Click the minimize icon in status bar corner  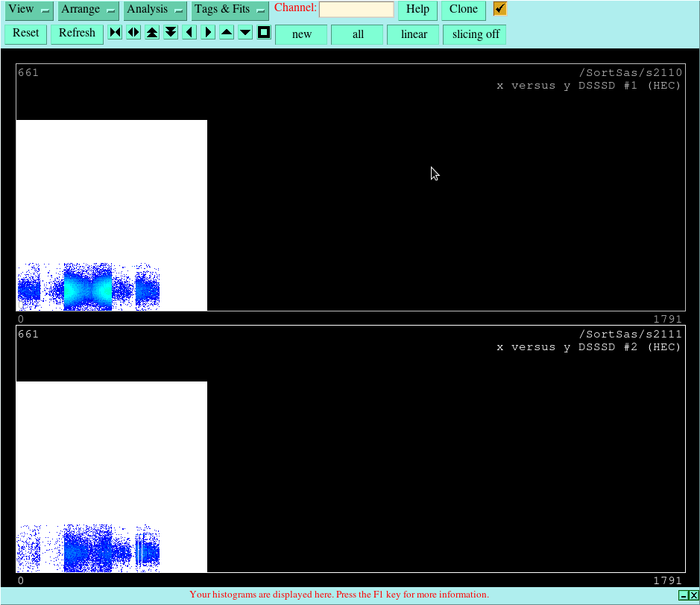[683, 595]
